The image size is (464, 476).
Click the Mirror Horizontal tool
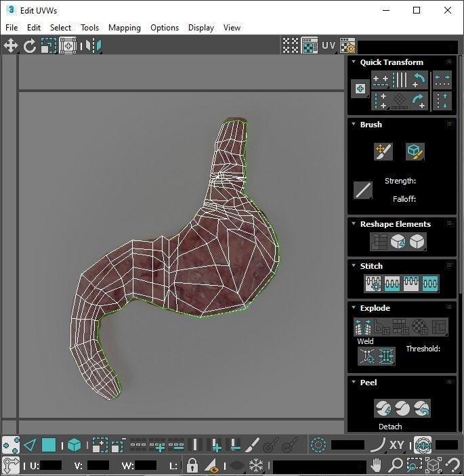(x=93, y=46)
